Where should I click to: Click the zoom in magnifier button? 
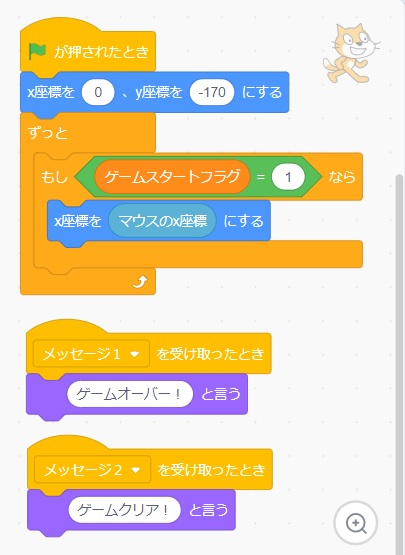[355, 523]
